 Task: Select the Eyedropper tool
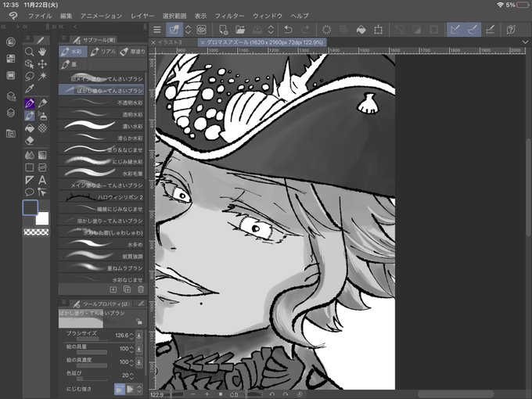click(30, 89)
